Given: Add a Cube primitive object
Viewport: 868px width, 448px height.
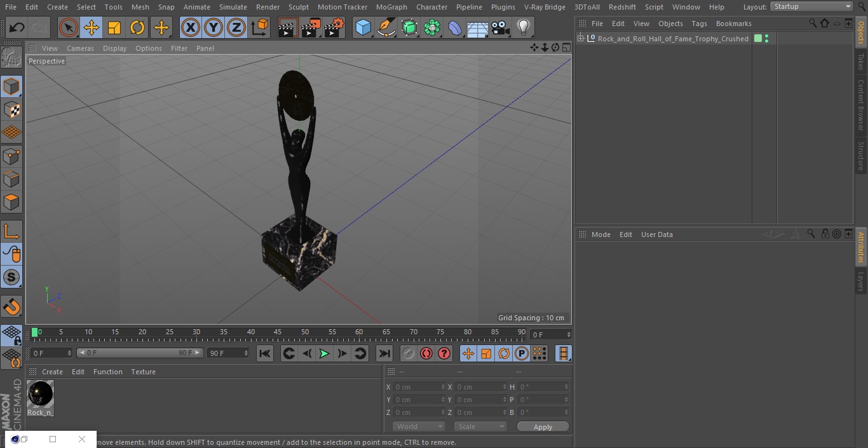Looking at the screenshot, I should pos(363,27).
